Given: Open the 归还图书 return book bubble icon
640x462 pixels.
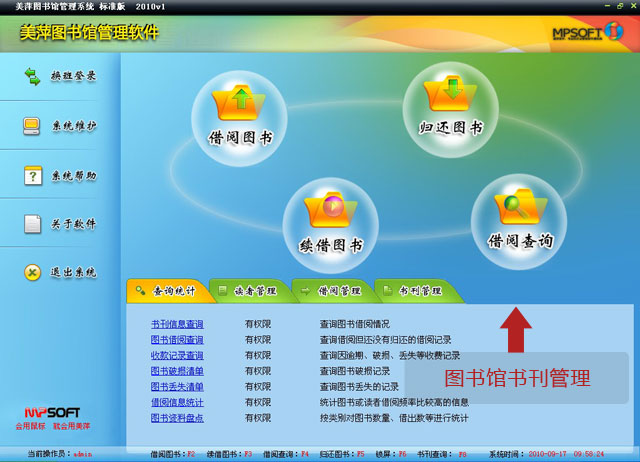Looking at the screenshot, I should click(x=451, y=109).
